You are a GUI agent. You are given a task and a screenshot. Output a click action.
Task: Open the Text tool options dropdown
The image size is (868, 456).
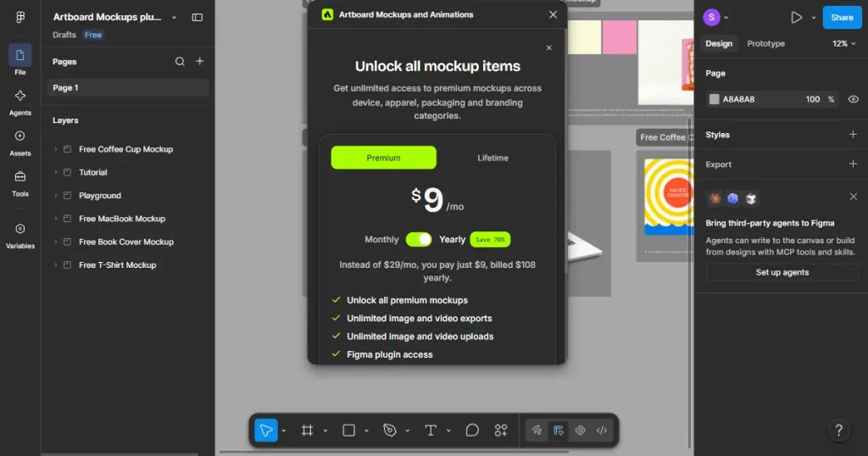click(448, 430)
